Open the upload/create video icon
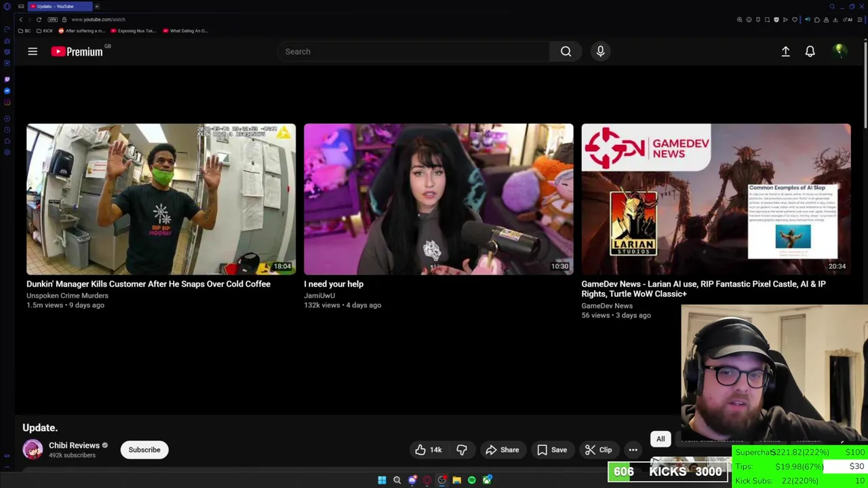Screen dimensions: 868x488 coord(785,52)
